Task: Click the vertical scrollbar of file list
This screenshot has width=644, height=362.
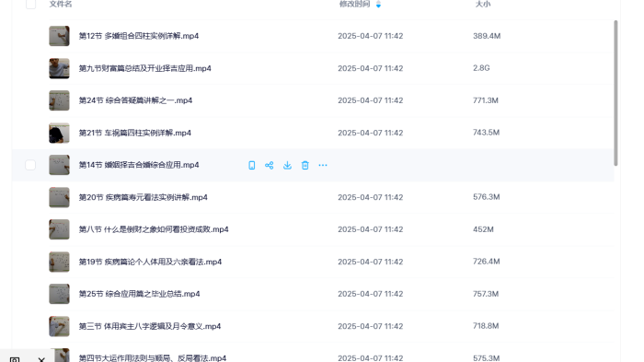Action: tap(615, 93)
